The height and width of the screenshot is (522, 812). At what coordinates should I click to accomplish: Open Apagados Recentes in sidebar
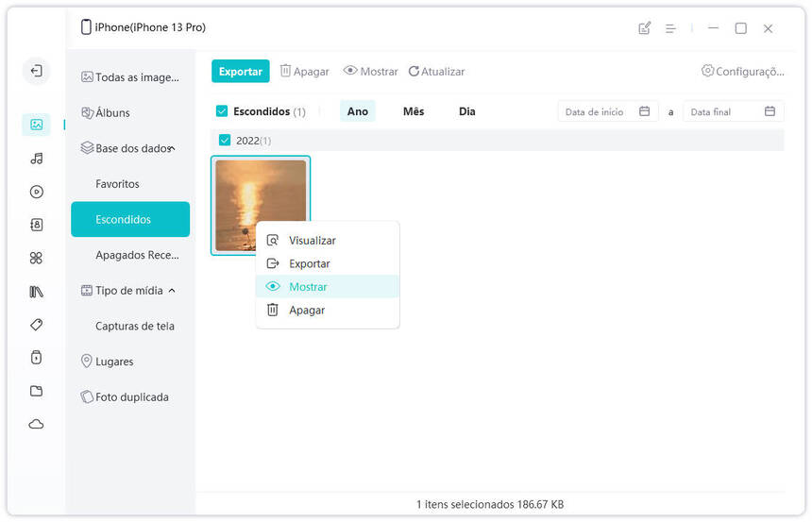136,255
